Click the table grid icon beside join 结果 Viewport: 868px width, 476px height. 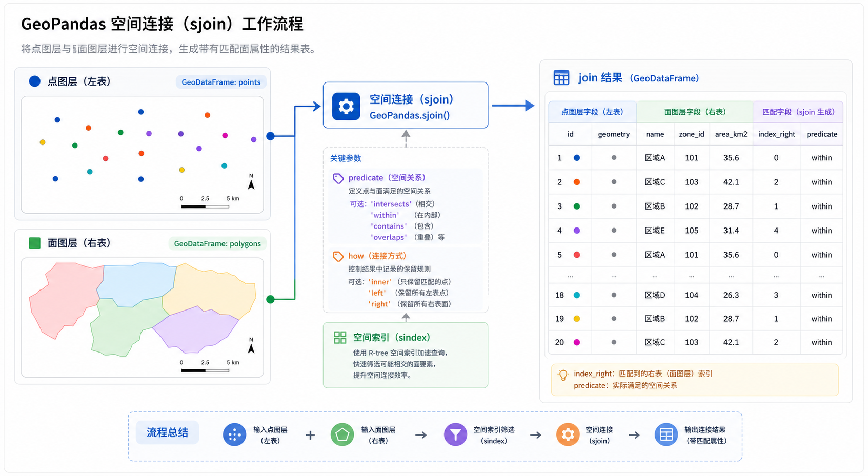[x=561, y=77]
